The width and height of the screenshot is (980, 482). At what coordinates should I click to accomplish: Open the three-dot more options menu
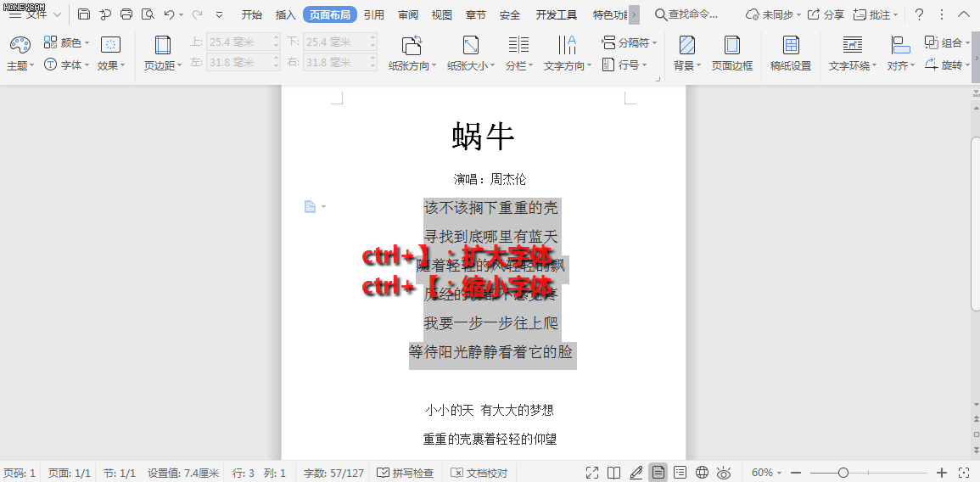click(942, 14)
